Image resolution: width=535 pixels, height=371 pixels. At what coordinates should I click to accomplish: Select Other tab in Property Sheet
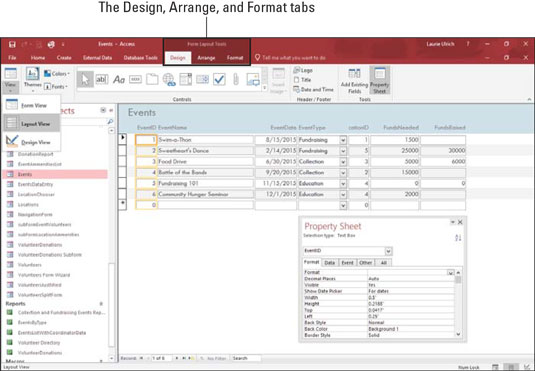click(x=365, y=262)
